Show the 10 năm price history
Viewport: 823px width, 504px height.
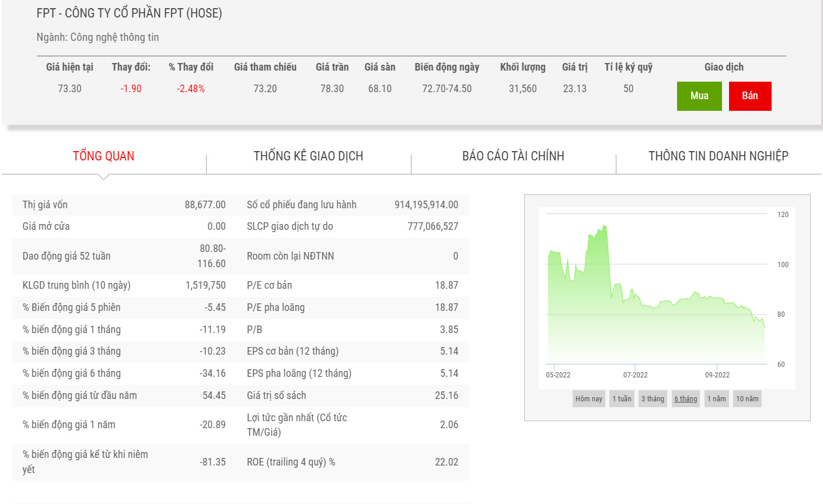pyautogui.click(x=747, y=399)
